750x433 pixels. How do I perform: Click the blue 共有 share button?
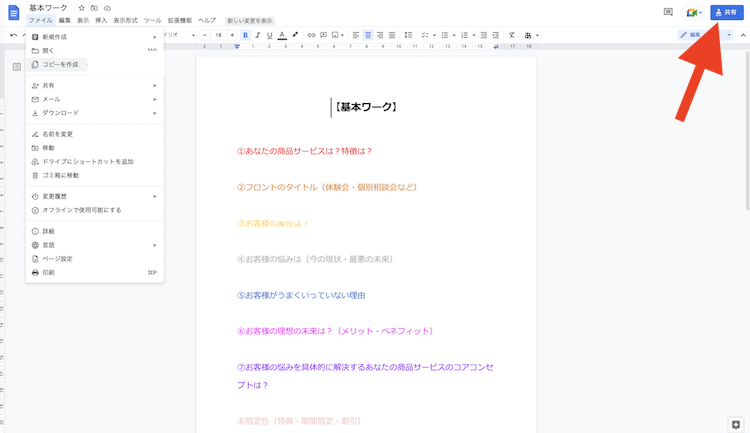(x=726, y=12)
